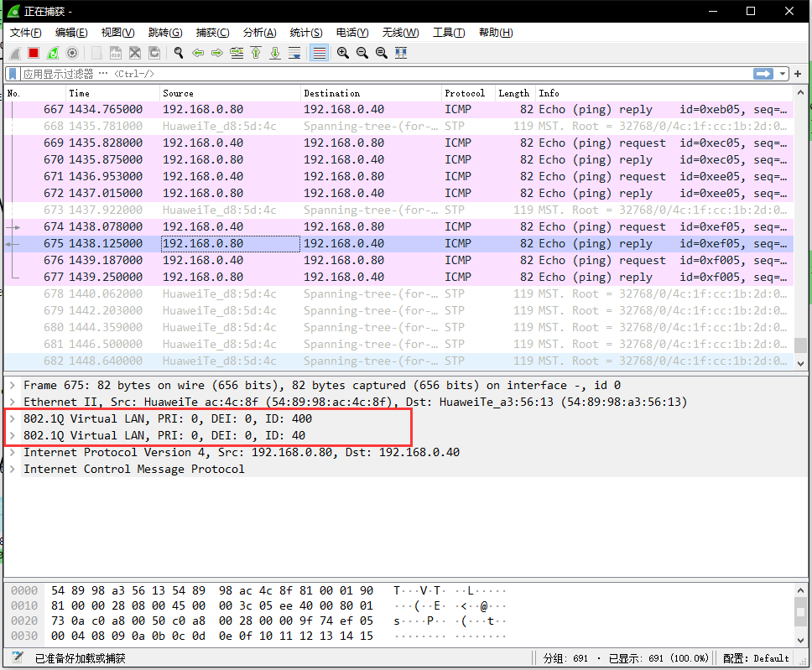Zoom out the main window text
812x670 pixels.
362,53
